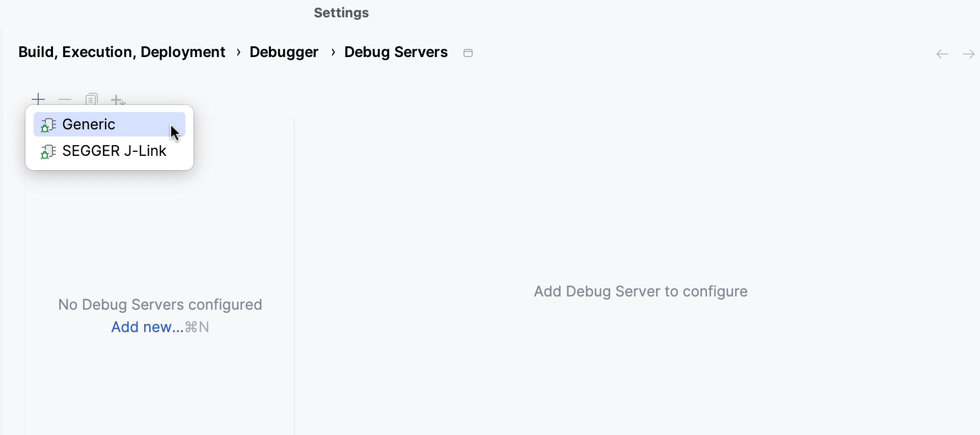Click the Remove (minus) debug server button
The height and width of the screenshot is (435, 980).
click(x=65, y=99)
